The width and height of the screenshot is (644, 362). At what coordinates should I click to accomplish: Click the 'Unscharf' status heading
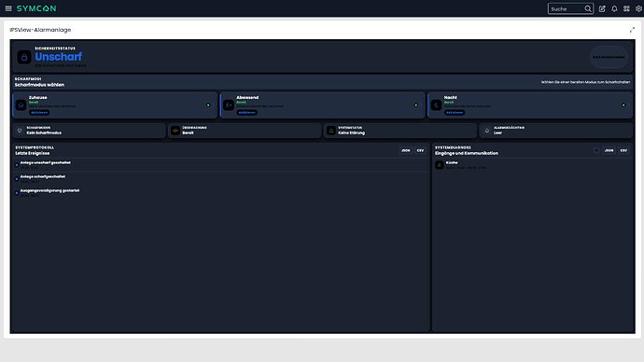58,57
